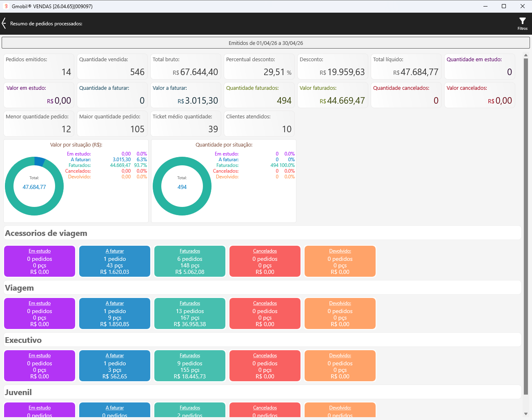Click the Gmobil app icon in title bar

click(x=6, y=6)
